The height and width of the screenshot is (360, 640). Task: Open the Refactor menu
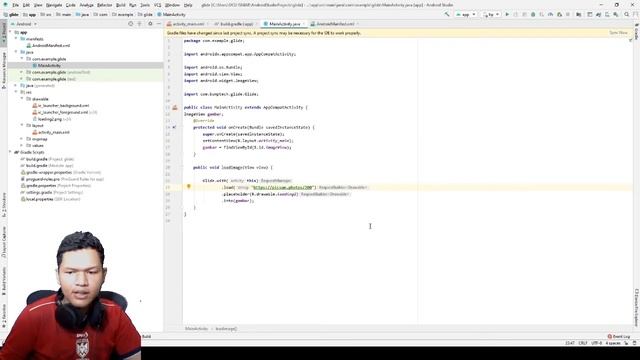point(104,5)
